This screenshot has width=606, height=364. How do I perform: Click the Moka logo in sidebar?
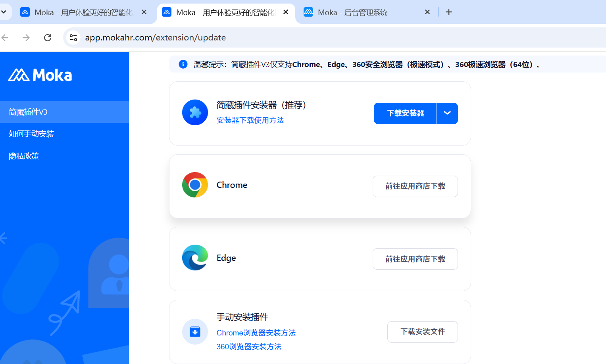click(40, 75)
